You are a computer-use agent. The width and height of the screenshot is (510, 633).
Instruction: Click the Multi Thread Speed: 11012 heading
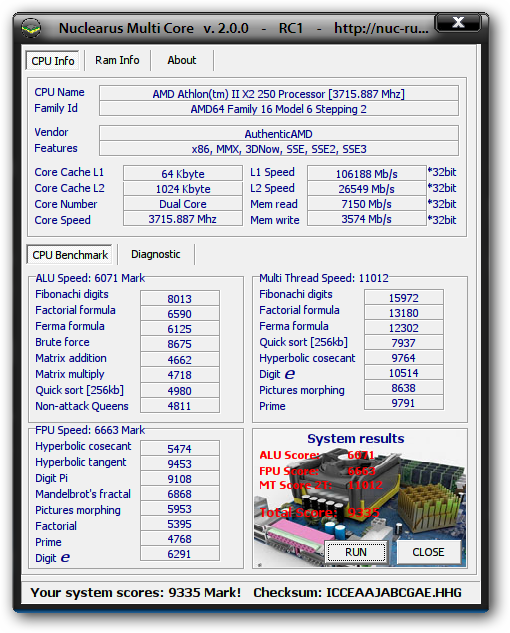coord(324,278)
